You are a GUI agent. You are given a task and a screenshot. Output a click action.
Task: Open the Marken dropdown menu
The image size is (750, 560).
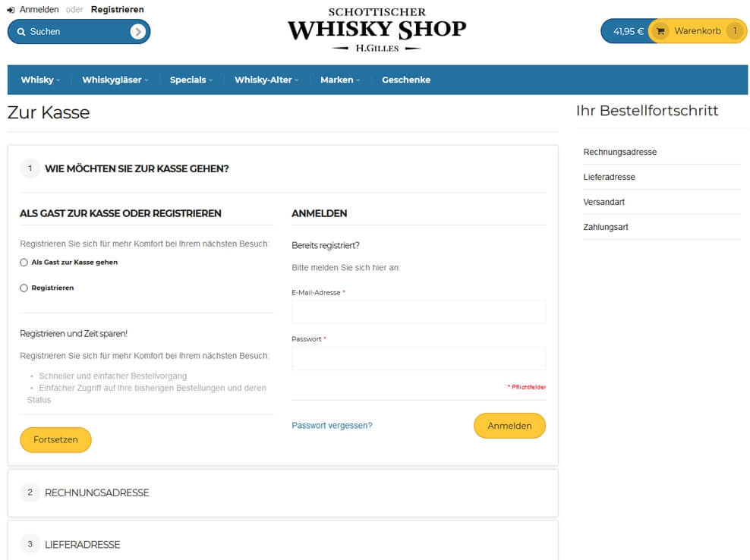[x=340, y=80]
